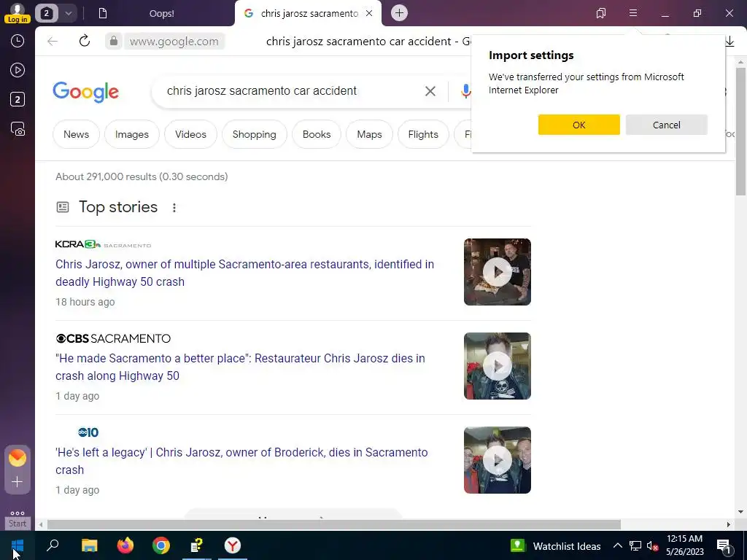747x560 pixels.
Task: Click horizontal scrollbar right arrow
Action: pos(729,524)
